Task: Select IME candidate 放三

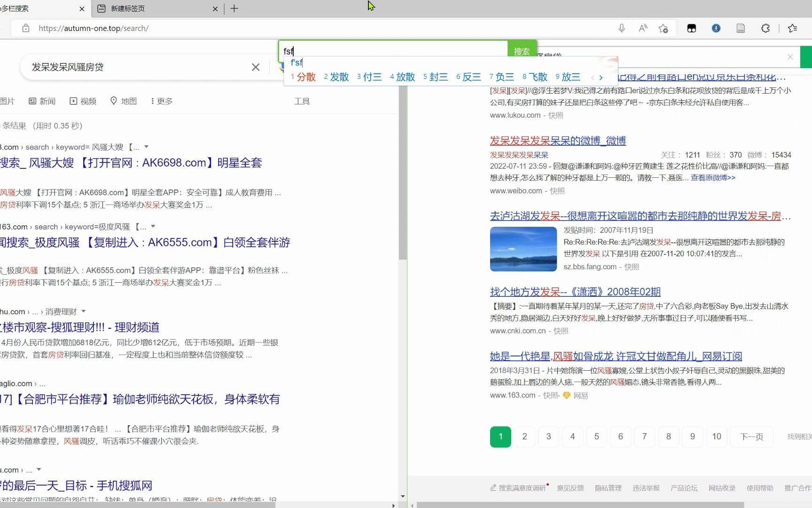Action: click(568, 77)
